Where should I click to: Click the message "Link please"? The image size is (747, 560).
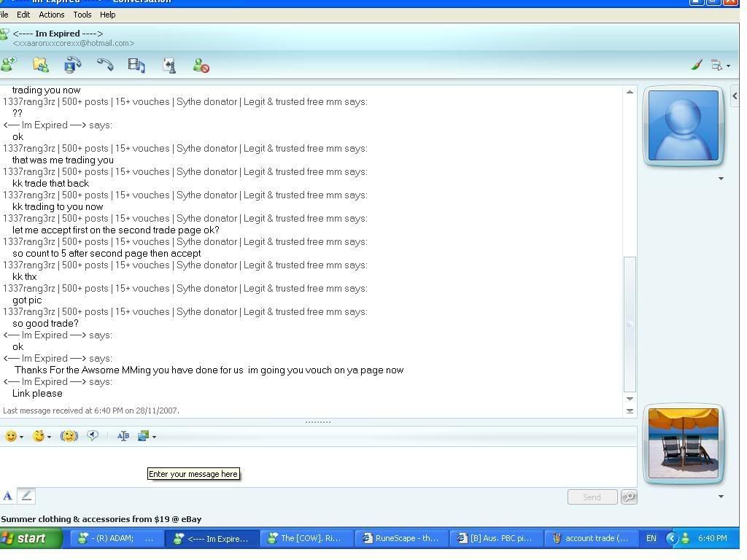click(37, 393)
